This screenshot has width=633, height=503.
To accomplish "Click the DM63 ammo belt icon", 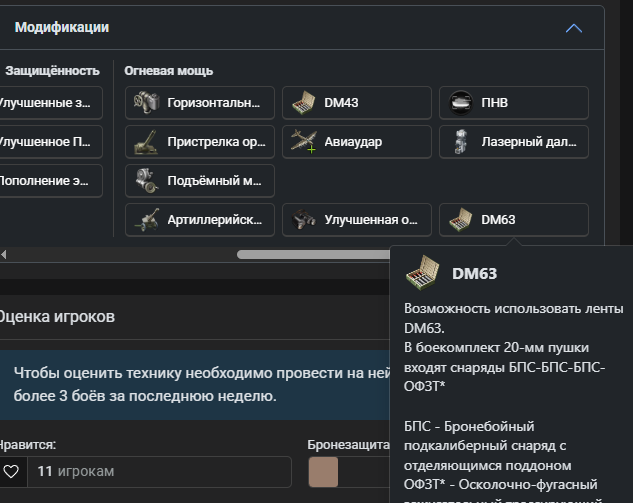I will [x=461, y=219].
